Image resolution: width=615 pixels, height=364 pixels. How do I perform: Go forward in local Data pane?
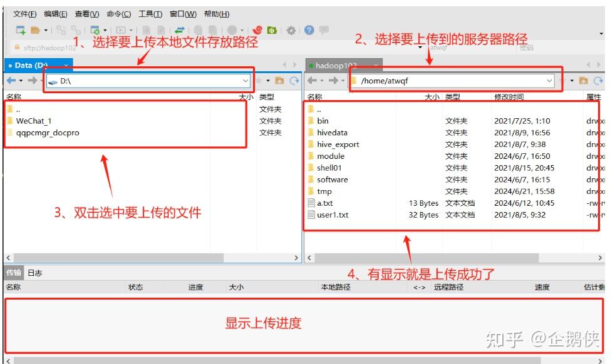point(33,80)
